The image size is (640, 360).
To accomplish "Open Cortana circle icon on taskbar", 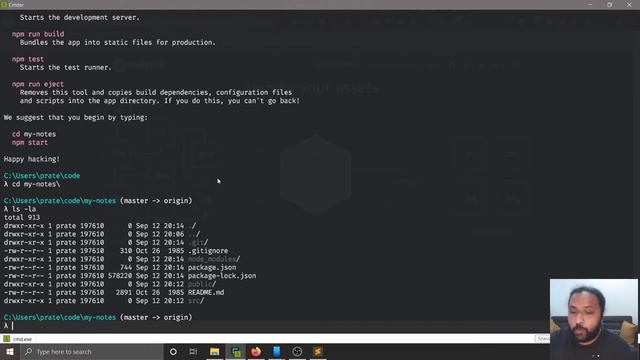I will [173, 351].
